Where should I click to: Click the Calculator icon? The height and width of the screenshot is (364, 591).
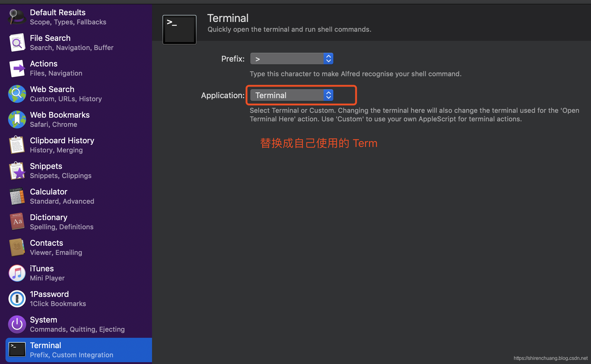17,196
